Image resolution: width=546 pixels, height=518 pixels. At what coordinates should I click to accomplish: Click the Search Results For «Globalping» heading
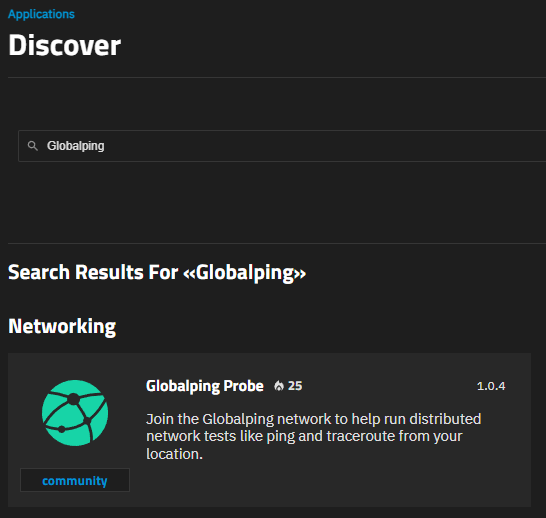pos(157,272)
